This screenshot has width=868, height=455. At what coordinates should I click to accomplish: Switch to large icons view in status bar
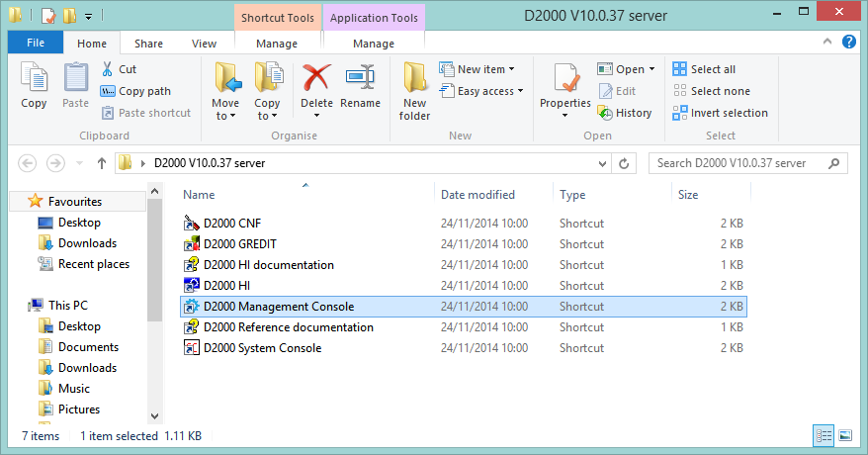[x=844, y=435]
